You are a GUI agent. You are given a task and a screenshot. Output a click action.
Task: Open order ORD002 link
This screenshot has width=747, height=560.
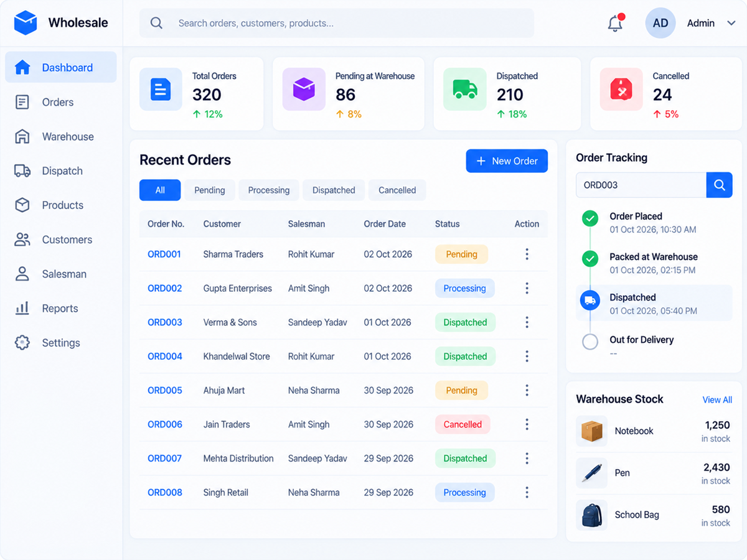[x=165, y=288]
